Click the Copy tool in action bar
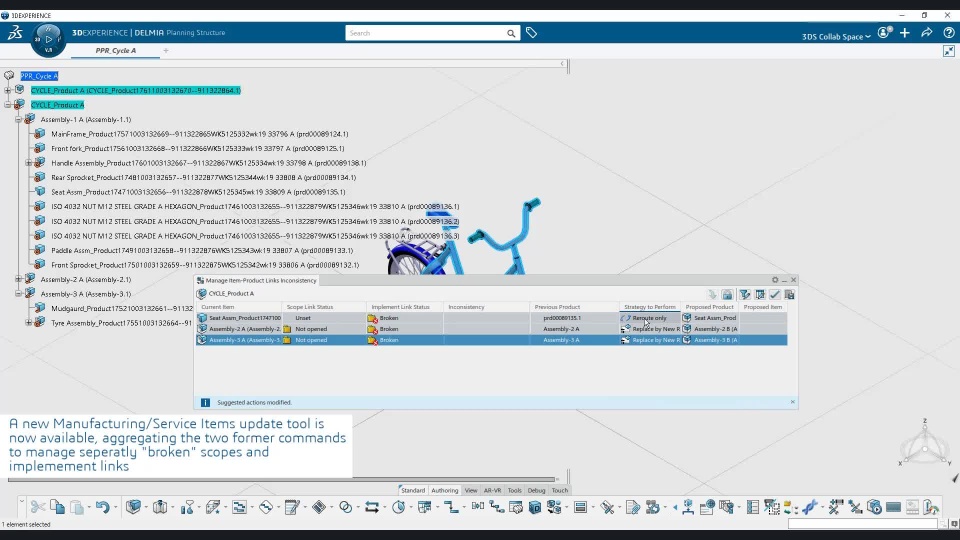Screen dimensions: 960x540 (58, 507)
